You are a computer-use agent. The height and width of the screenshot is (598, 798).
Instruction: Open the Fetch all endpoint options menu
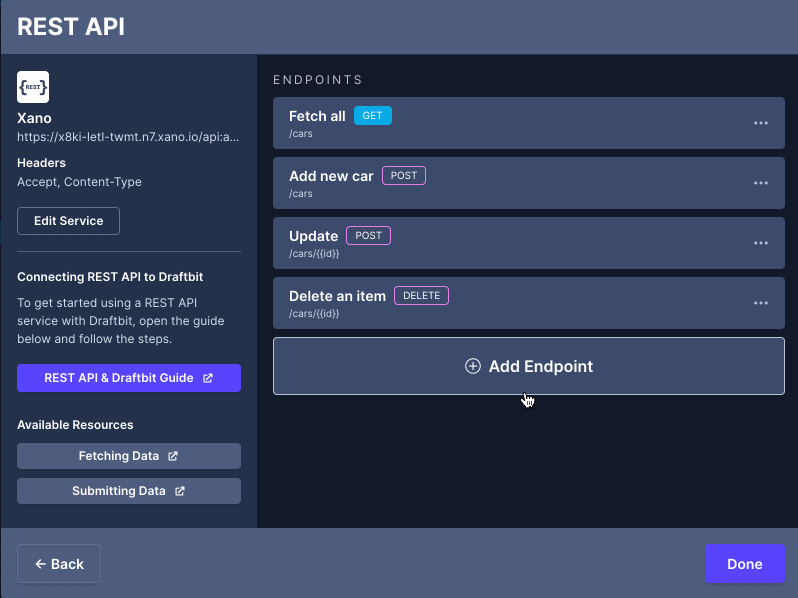[760, 123]
